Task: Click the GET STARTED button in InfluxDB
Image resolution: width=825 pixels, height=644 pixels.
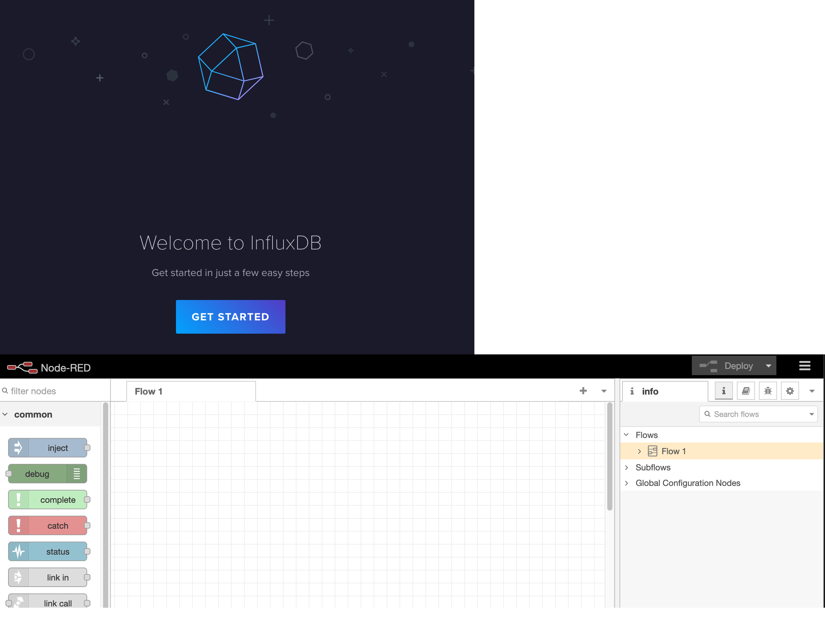Action: point(230,316)
